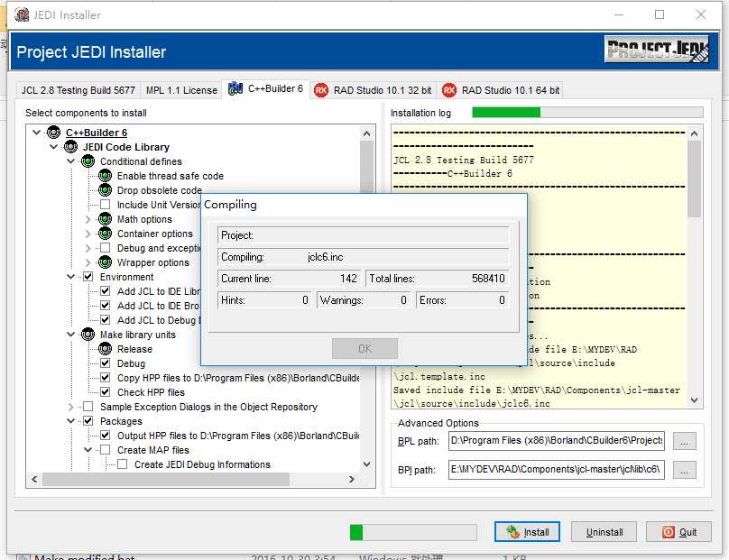Enable Create JEDI Debug Informations checkbox

click(x=123, y=464)
